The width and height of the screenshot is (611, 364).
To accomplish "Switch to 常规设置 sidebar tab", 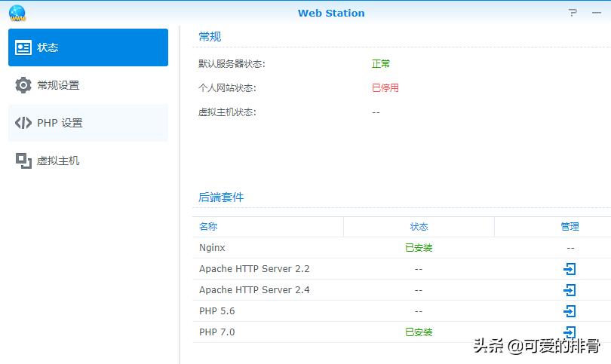I will (x=88, y=85).
